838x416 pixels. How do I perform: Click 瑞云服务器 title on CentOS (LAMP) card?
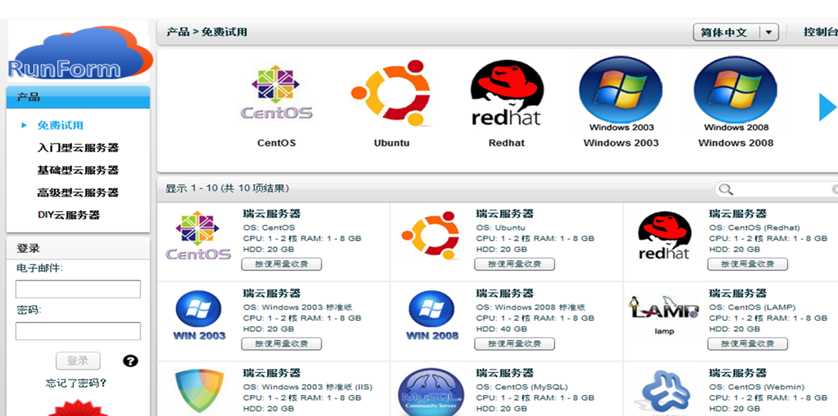738,294
